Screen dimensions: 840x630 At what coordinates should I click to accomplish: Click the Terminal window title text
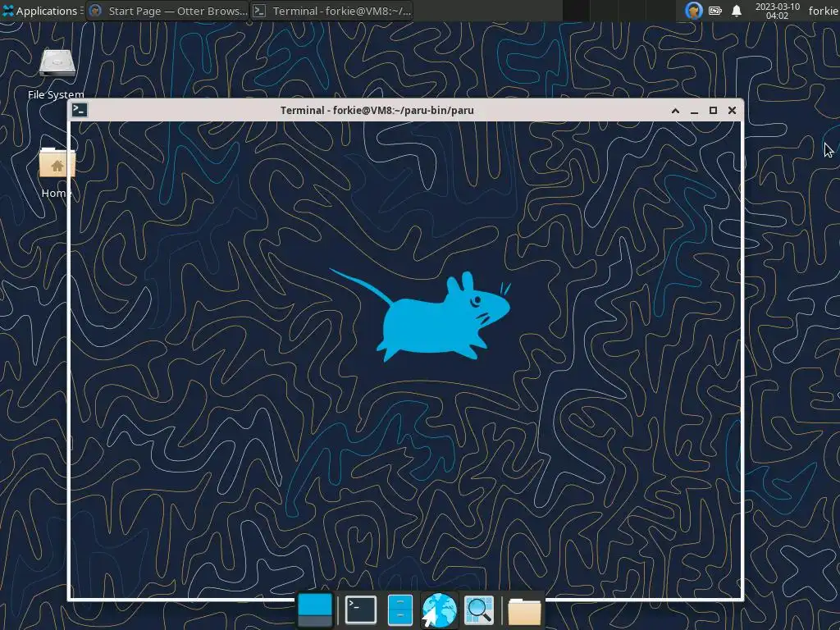377,111
